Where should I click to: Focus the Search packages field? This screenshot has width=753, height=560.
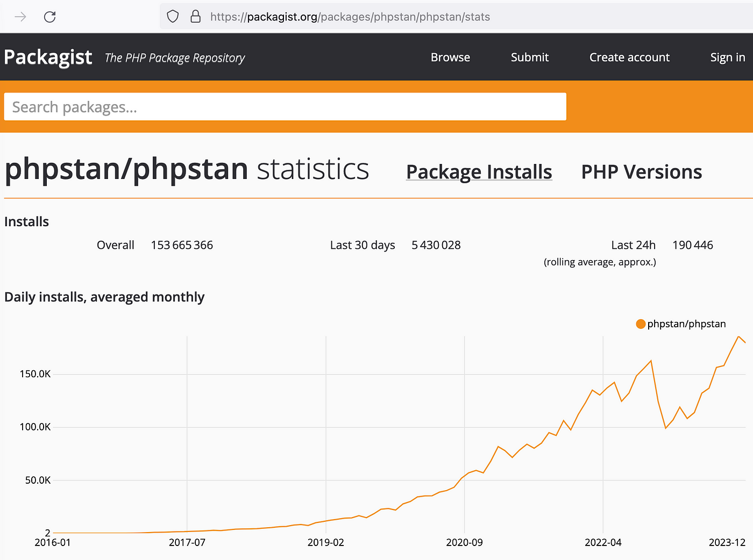(285, 106)
